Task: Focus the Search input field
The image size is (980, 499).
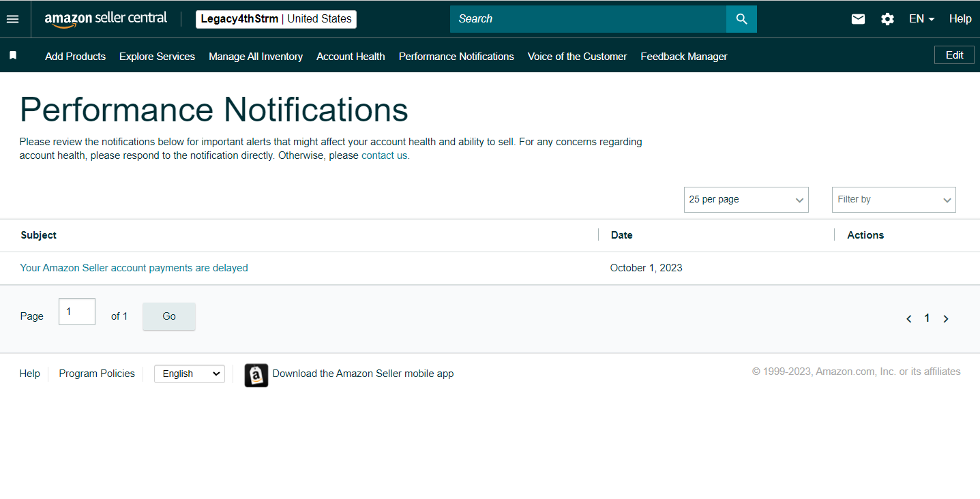Action: (588, 19)
